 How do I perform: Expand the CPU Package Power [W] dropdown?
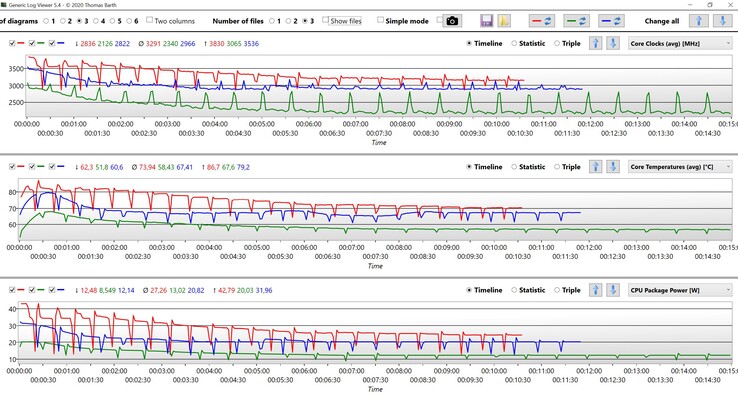point(679,290)
